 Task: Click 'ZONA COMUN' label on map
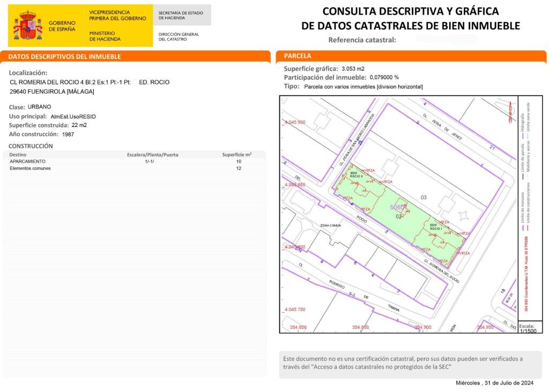tap(330, 225)
